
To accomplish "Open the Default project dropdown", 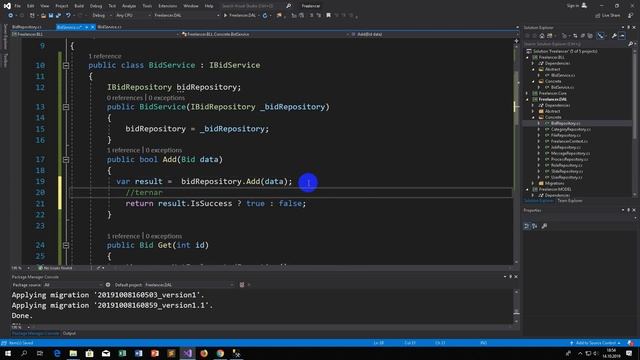I will pyautogui.click(x=189, y=285).
